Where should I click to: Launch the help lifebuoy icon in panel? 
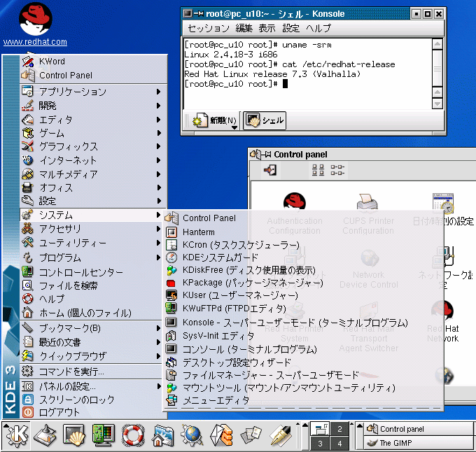click(x=133, y=436)
